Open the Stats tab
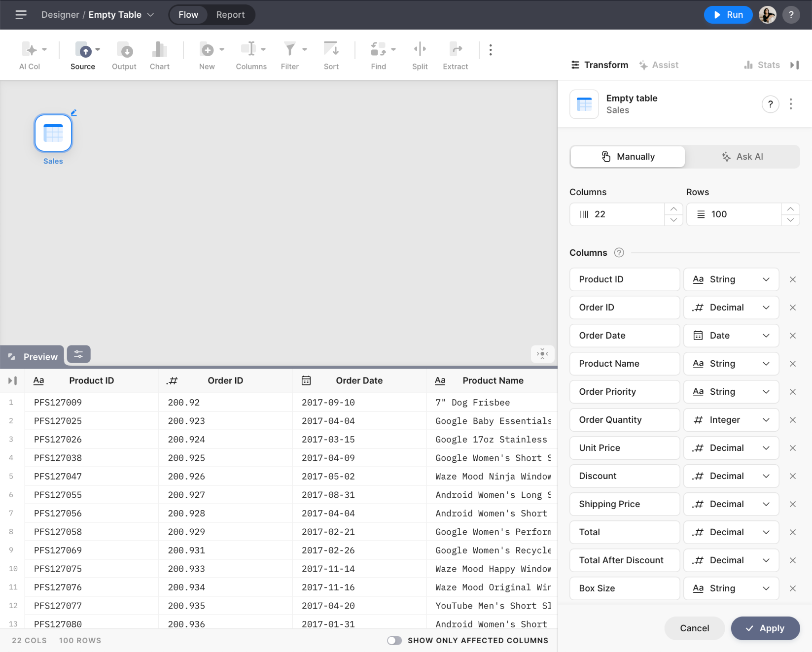Viewport: 812px width, 652px height. [762, 65]
